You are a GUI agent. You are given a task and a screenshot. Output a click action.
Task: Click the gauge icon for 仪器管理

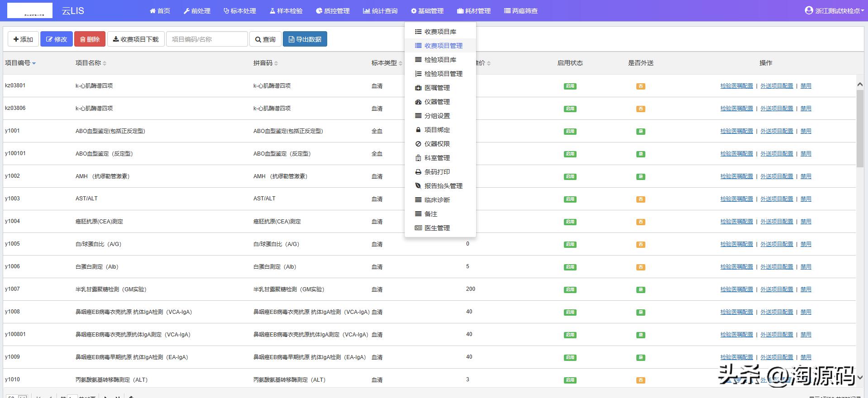pos(418,102)
